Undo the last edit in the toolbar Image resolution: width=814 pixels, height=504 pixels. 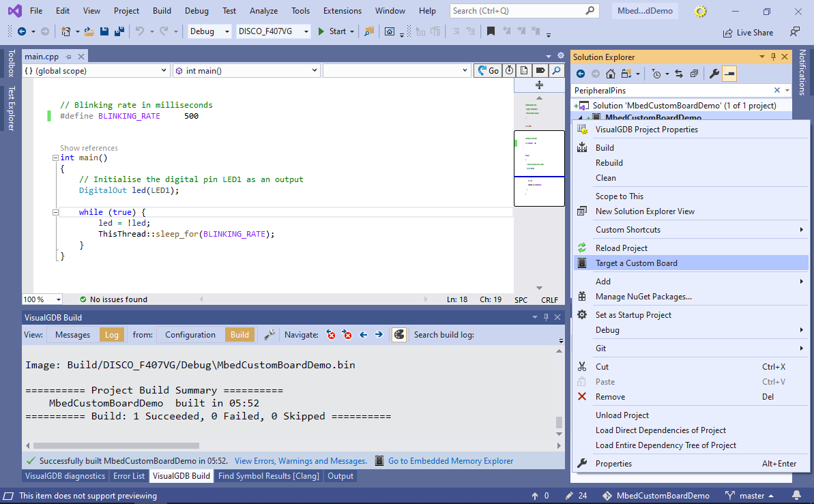[140, 31]
